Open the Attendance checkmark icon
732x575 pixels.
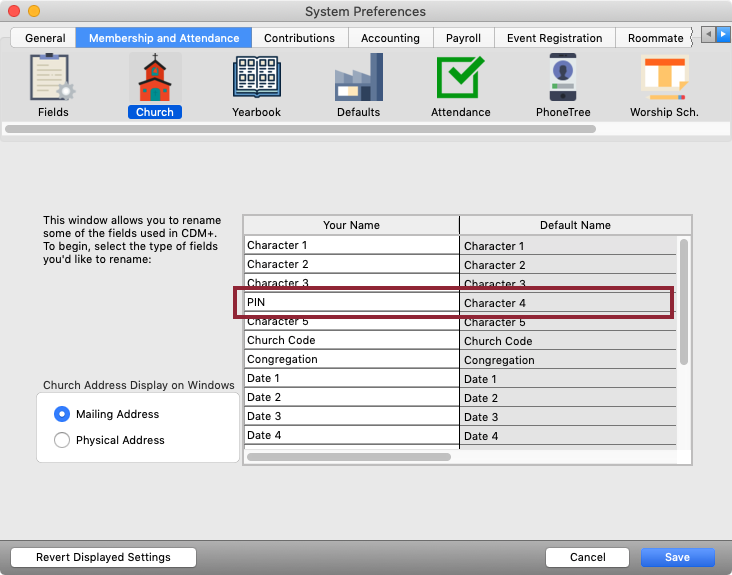(x=460, y=79)
